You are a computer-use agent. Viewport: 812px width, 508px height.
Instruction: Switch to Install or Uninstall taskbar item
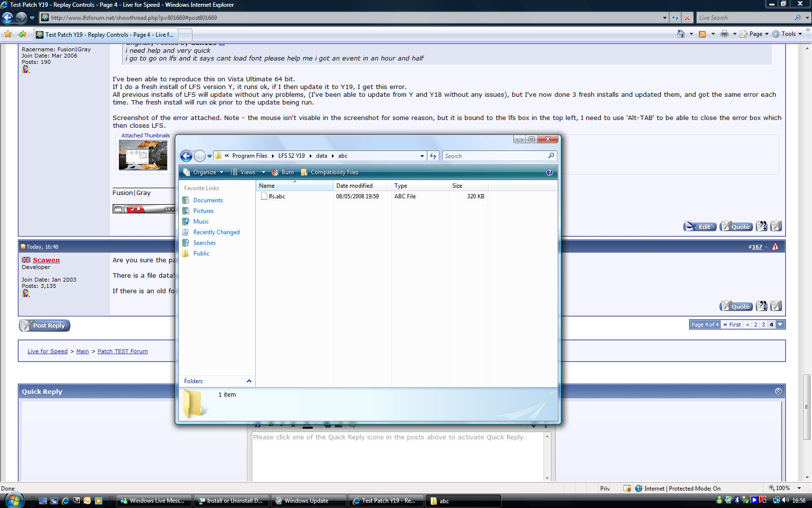[x=231, y=501]
